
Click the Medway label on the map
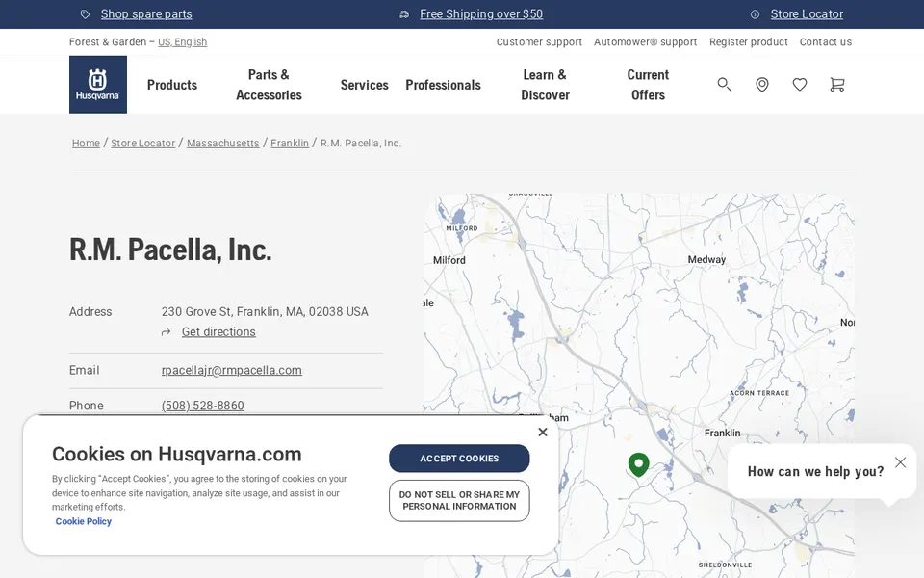(706, 259)
